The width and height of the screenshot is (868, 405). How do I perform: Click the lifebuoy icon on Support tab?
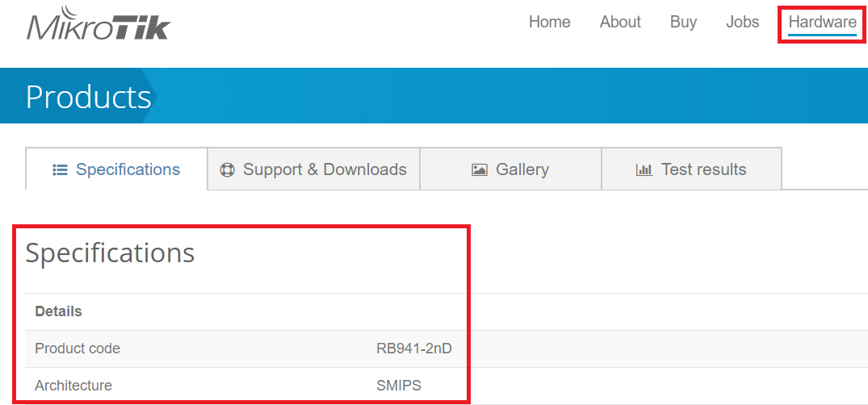[227, 170]
